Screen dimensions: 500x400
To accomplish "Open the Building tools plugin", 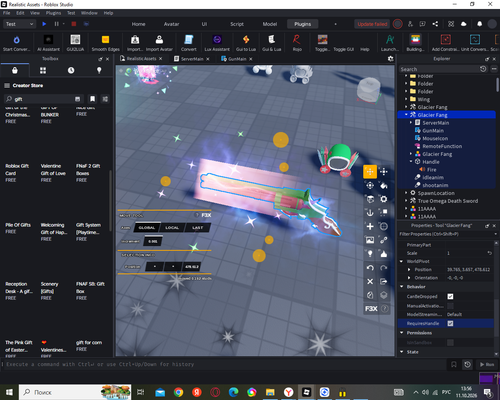I will [x=415, y=43].
